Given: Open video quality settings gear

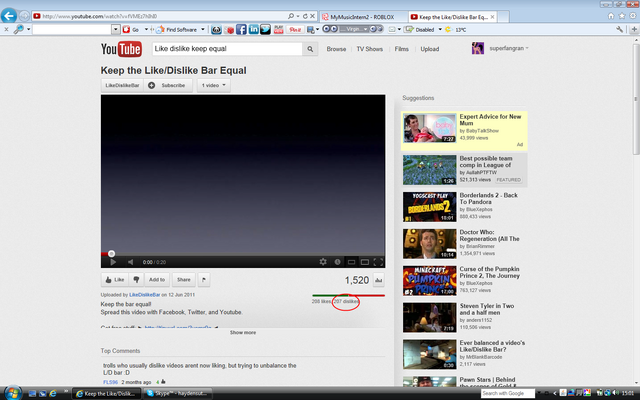Looking at the screenshot, I should pos(323,262).
